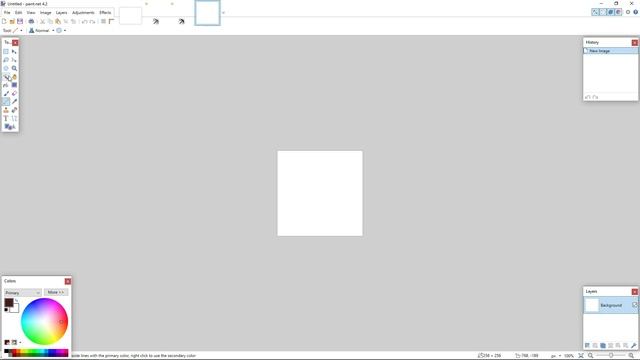640x360 pixels.
Task: Open the File menu
Action: [x=7, y=13]
